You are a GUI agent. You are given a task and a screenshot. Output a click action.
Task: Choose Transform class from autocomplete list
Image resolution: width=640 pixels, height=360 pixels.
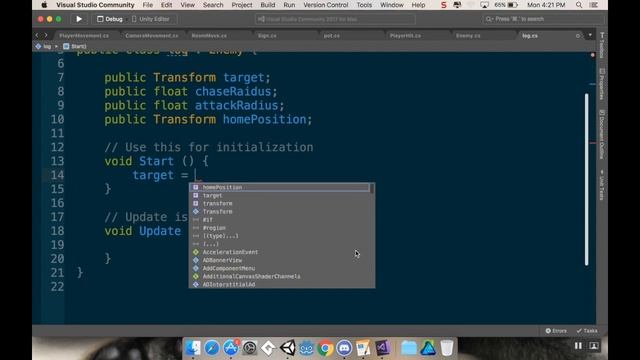pyautogui.click(x=279, y=211)
